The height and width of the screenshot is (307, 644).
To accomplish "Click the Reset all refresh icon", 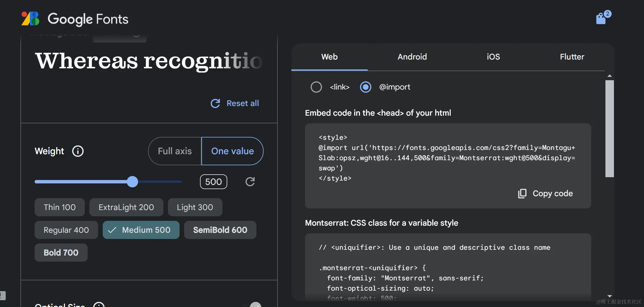I will click(215, 103).
